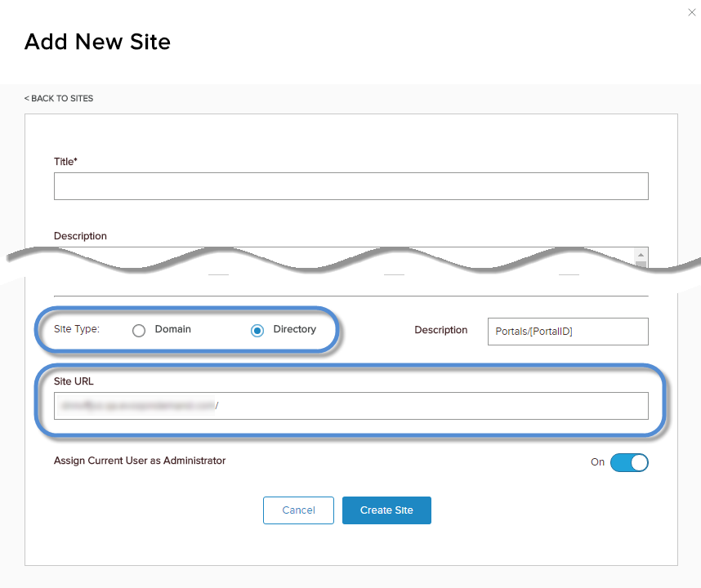Focus the Description text area under Title
Screen dimensions: 701x588
point(343,253)
